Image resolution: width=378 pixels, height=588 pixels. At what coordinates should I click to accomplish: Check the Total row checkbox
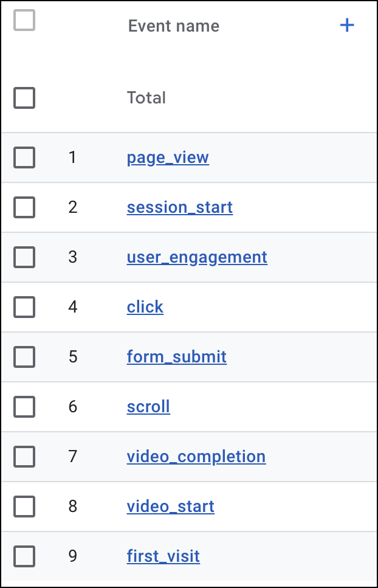(x=24, y=98)
